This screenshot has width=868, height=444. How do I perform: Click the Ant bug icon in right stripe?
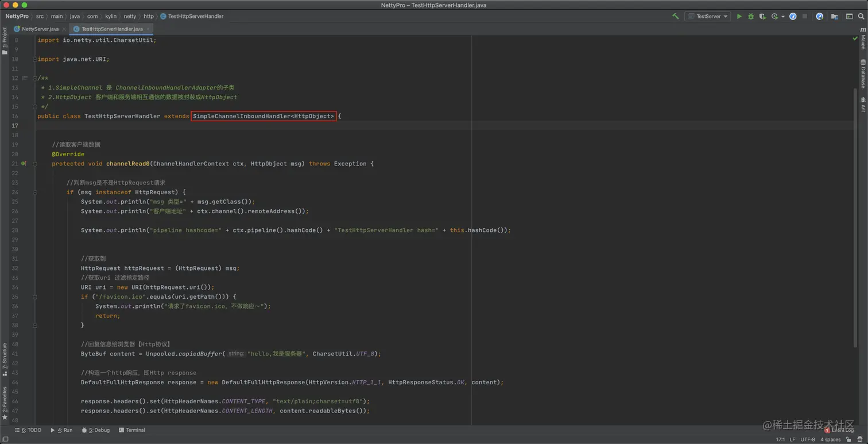tap(863, 99)
